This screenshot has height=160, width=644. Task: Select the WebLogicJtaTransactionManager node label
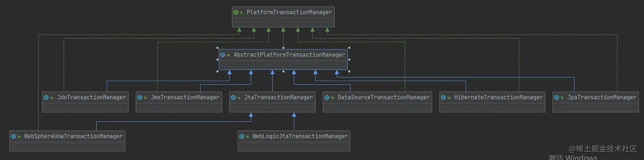click(300, 137)
